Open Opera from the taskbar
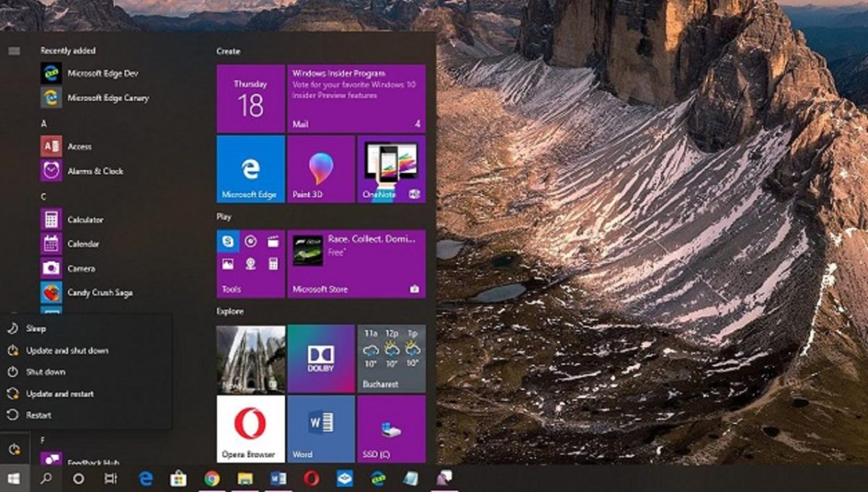Screen dimensions: 868x492 (311, 478)
